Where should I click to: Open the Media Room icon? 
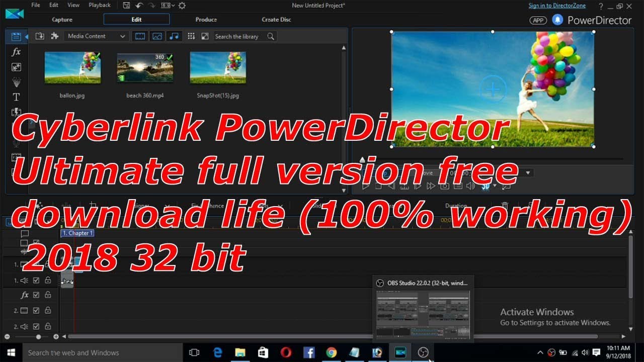(x=16, y=36)
